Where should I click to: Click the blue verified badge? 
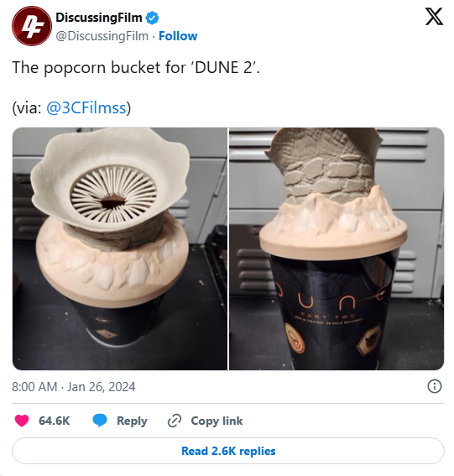(152, 18)
